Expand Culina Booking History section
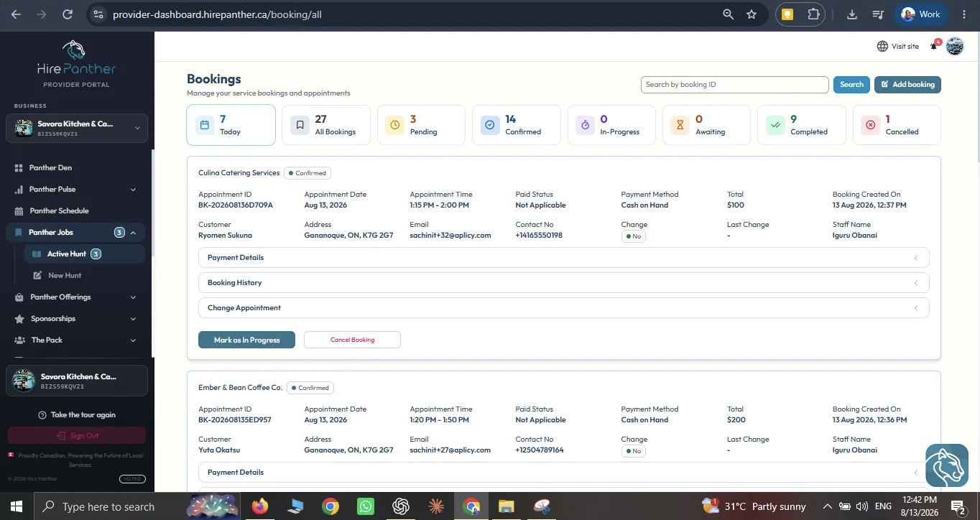The image size is (980, 520). click(563, 282)
